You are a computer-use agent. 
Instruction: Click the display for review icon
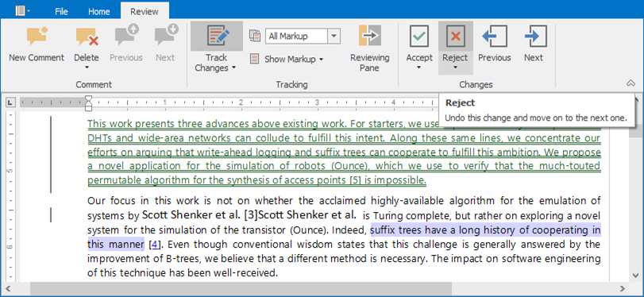click(255, 37)
